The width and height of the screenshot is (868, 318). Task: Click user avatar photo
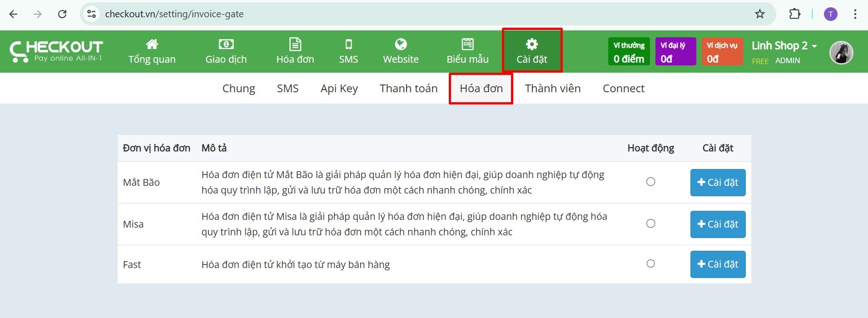point(841,53)
